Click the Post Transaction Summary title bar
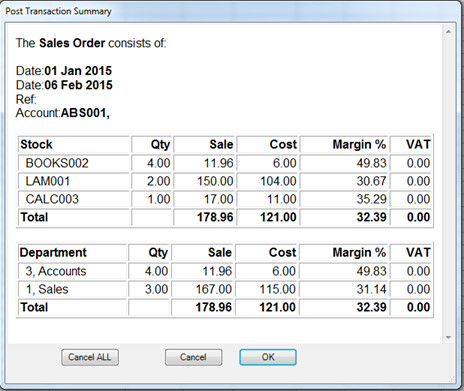Screen dimensions: 464x391 [230, 11]
